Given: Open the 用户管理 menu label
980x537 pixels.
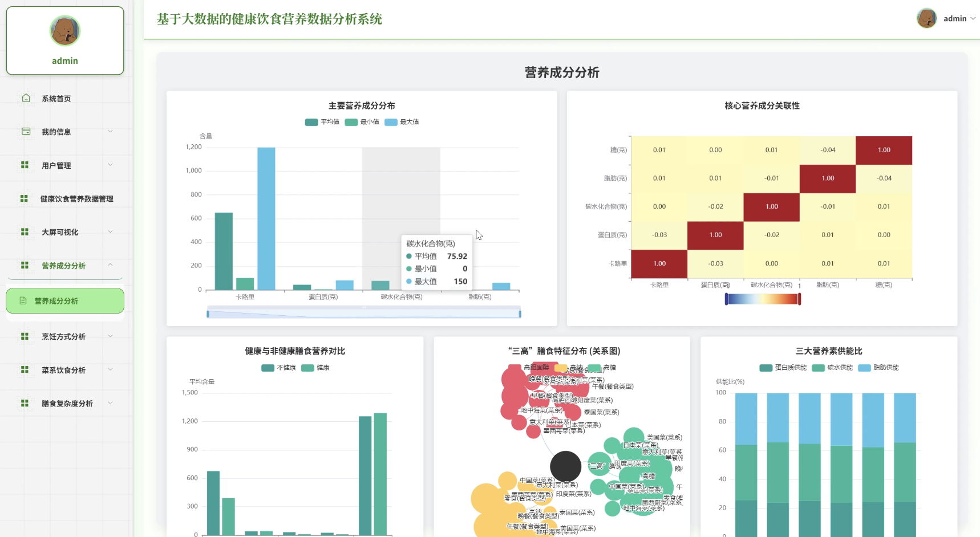Looking at the screenshot, I should pyautogui.click(x=56, y=165).
